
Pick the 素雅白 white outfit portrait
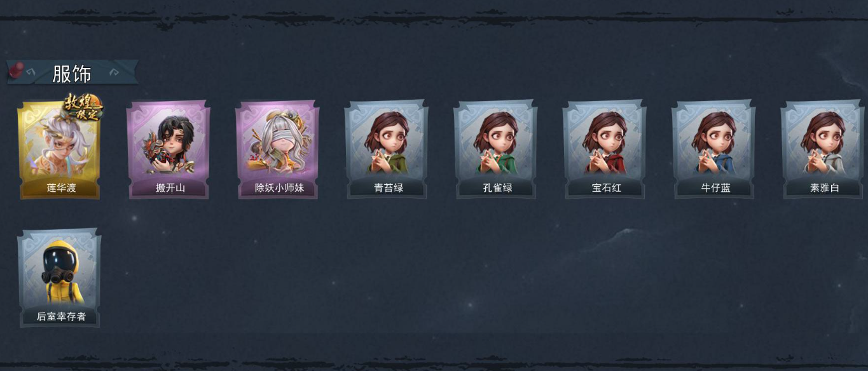823,149
